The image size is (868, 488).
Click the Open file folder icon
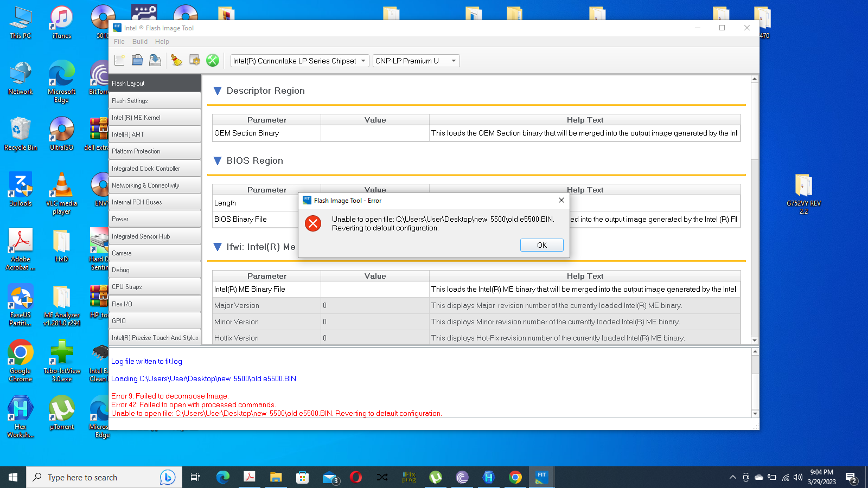point(137,60)
